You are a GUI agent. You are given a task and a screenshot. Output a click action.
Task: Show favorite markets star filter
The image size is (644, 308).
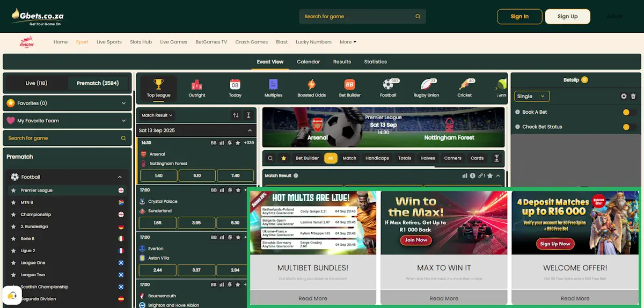[284, 158]
